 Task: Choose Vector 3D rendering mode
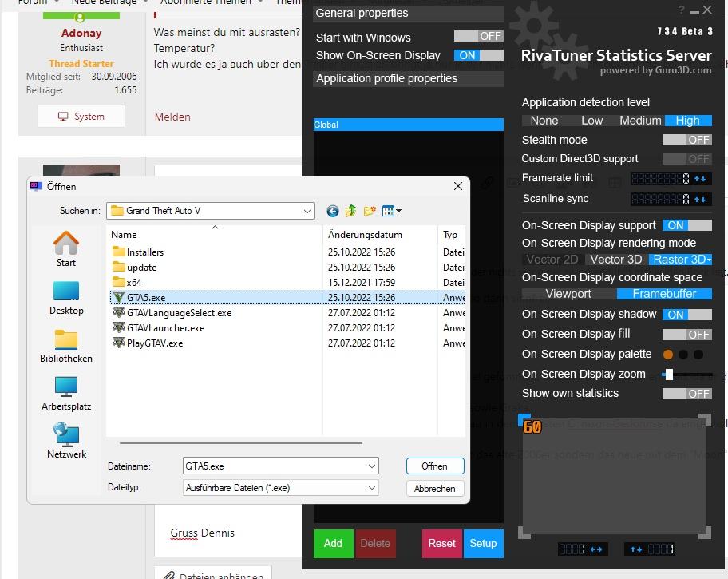(616, 260)
